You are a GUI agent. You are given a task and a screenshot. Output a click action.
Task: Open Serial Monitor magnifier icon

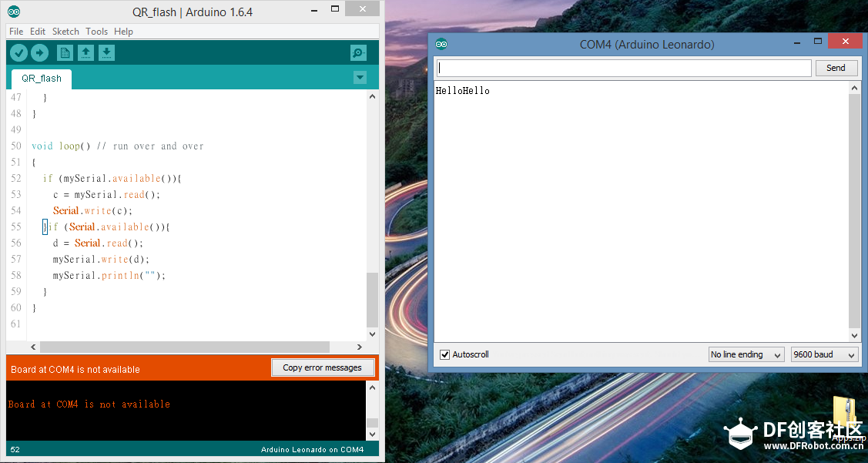[358, 52]
